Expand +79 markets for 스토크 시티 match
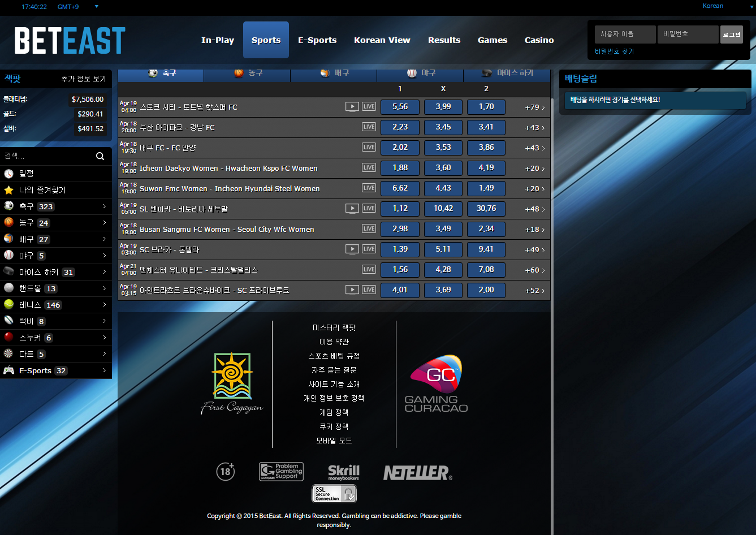This screenshot has height=535, width=756. point(535,107)
